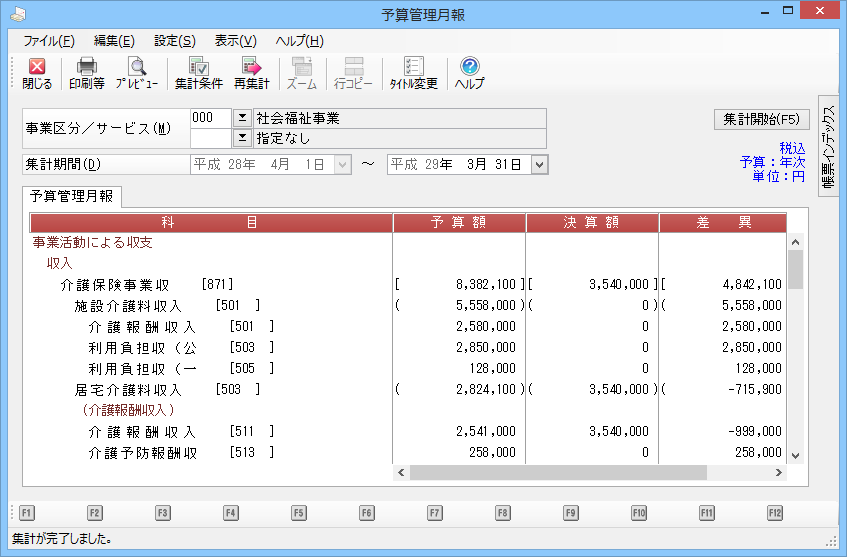
Task: Select the 予算管理月報 tab
Action: tap(71, 197)
